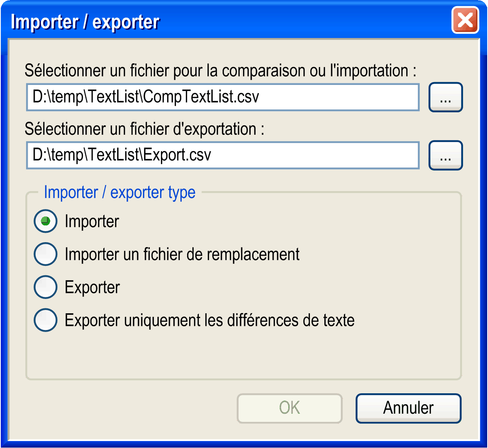Select the Exporter radio button

tap(45, 287)
